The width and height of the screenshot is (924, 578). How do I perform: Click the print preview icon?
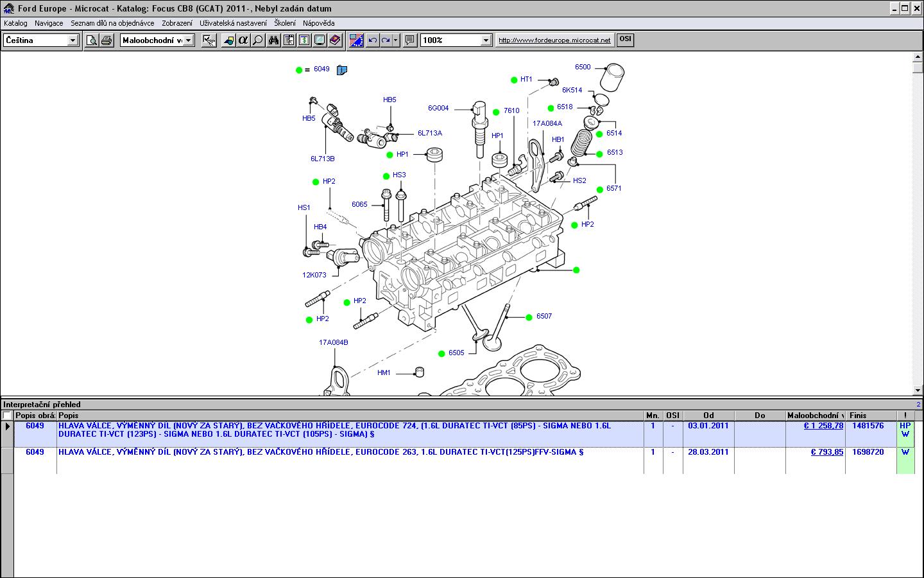coord(92,40)
